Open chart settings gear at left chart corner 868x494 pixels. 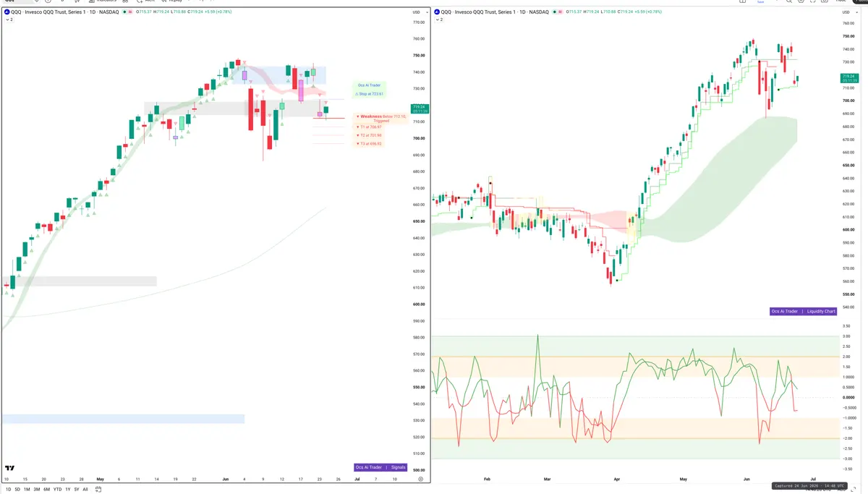pos(421,479)
